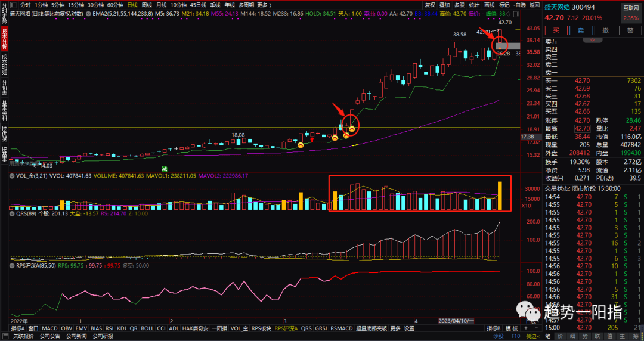Screen dimensions: 644x341
Task: Open the 诊股 stock diagnosis link
Action: (498, 336)
